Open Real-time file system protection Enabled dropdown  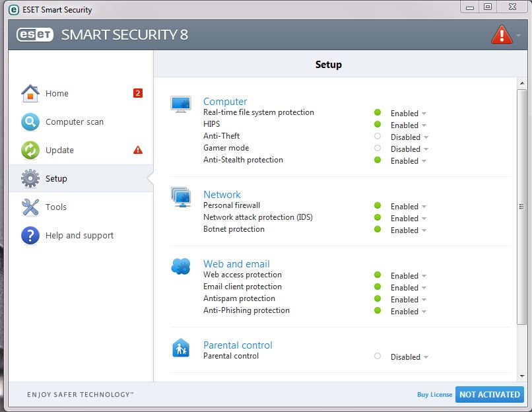409,114
